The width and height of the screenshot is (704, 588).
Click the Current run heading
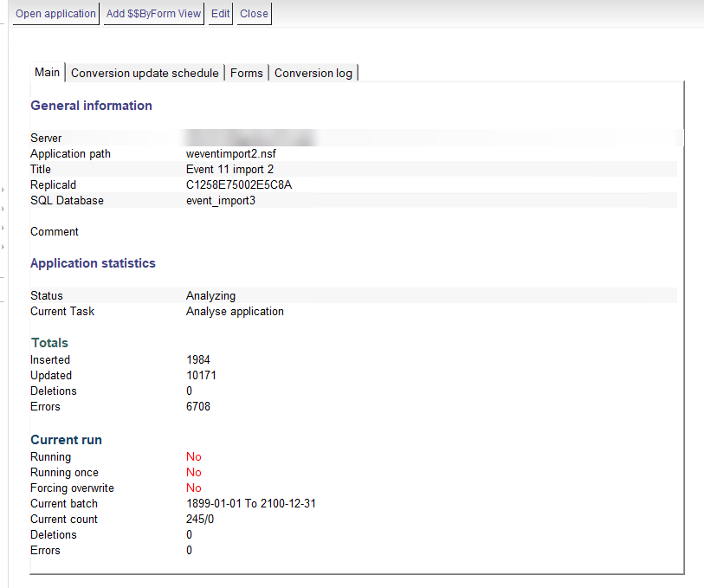pyautogui.click(x=67, y=440)
